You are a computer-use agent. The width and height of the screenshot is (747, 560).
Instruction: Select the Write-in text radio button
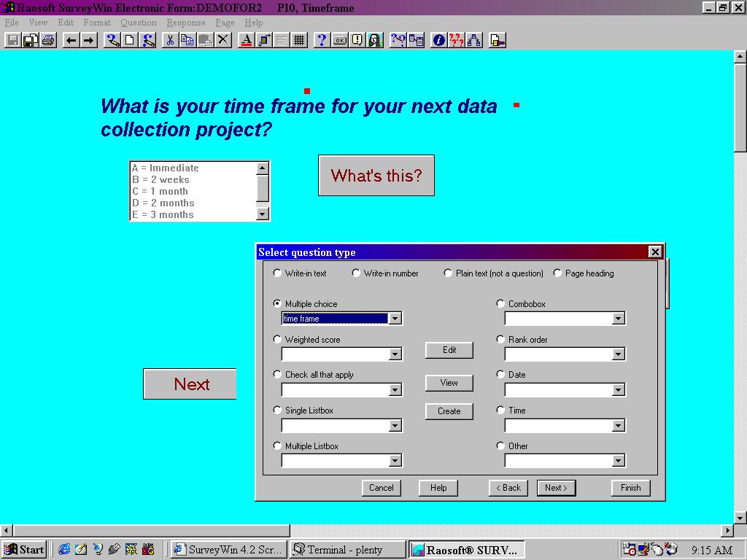point(277,273)
